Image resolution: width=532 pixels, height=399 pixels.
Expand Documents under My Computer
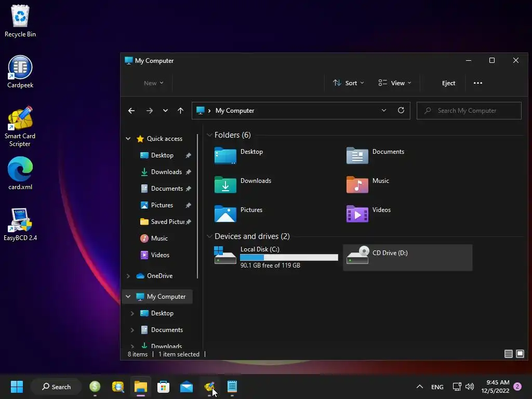pyautogui.click(x=132, y=330)
